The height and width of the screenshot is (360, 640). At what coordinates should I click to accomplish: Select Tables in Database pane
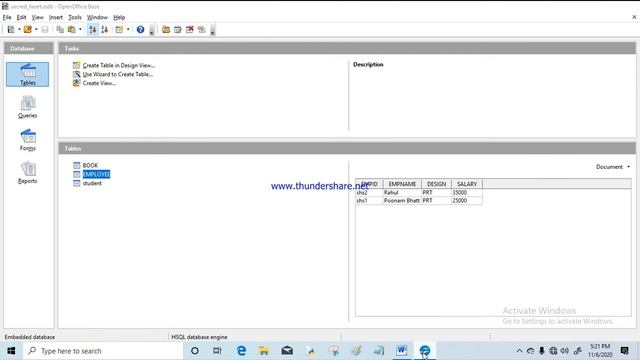point(27,74)
